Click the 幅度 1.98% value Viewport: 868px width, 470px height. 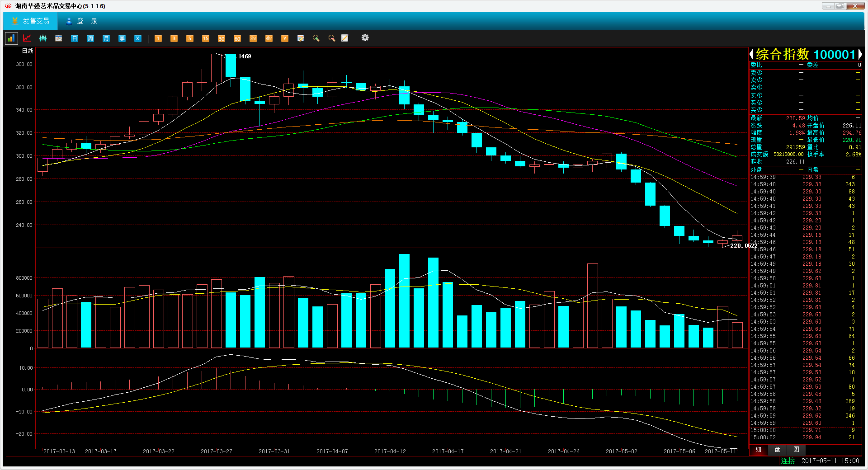tap(797, 133)
